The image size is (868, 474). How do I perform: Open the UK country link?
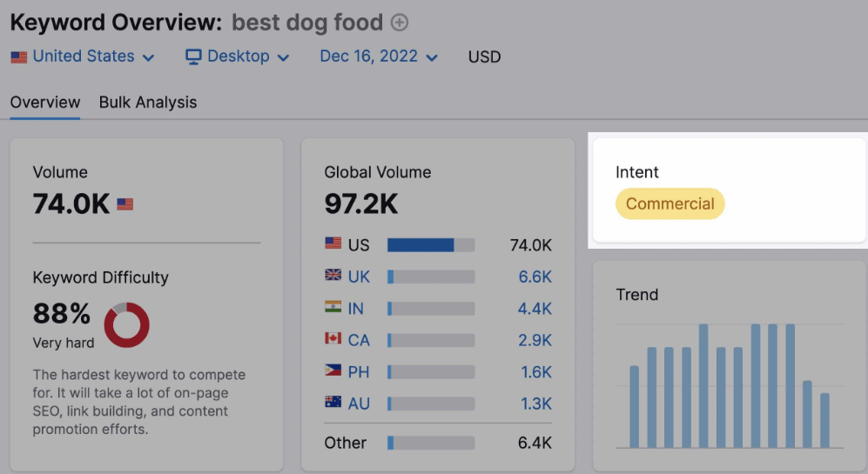(359, 277)
